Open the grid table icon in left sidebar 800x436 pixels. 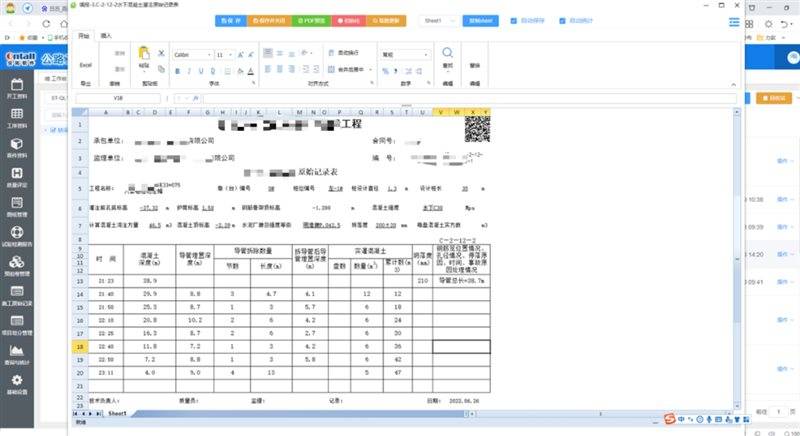pos(17,114)
